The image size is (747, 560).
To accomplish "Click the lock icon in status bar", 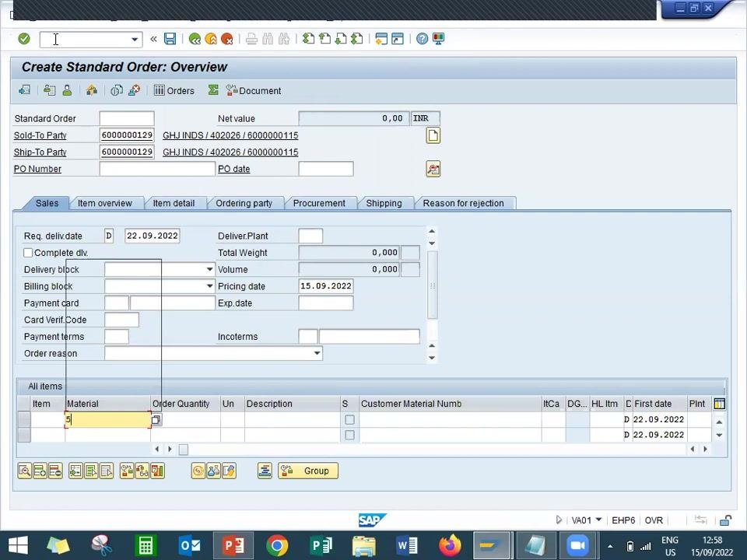I will 725,520.
